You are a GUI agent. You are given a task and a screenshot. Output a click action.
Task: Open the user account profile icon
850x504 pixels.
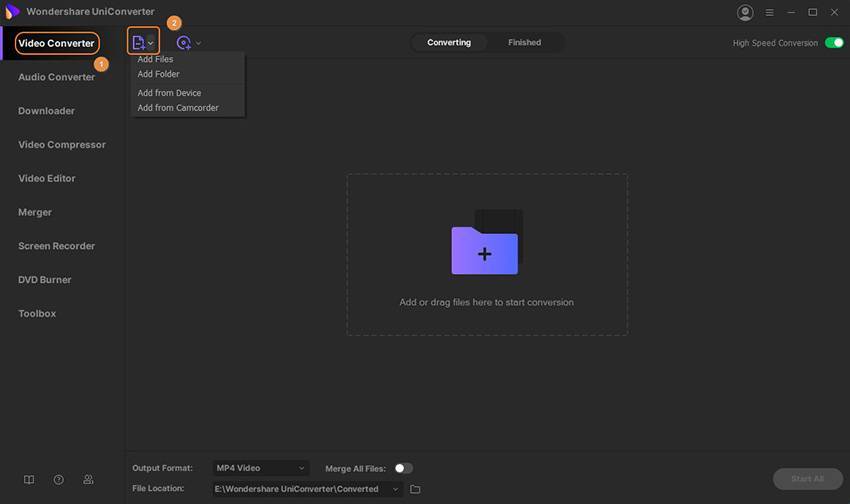(x=745, y=12)
